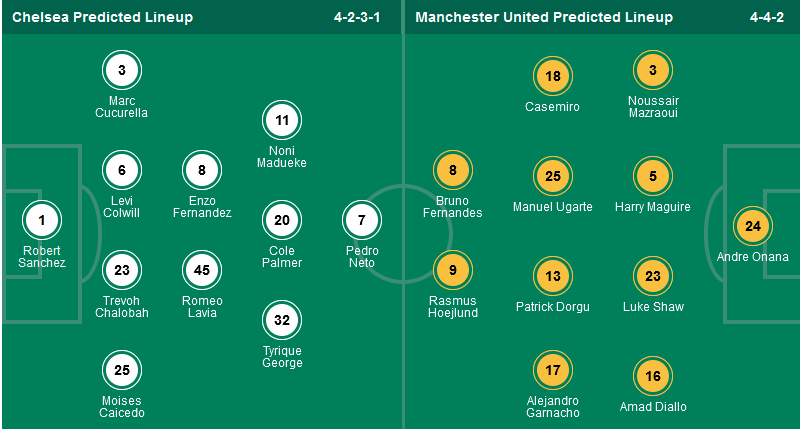The width and height of the screenshot is (800, 429).
Task: Click Cole Palmer's number 20 badge
Action: [x=282, y=220]
